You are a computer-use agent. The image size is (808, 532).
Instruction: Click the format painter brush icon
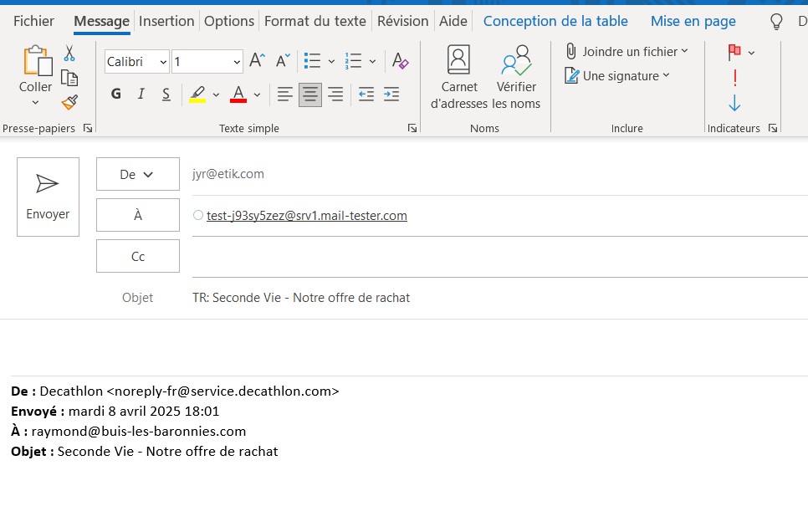[69, 102]
